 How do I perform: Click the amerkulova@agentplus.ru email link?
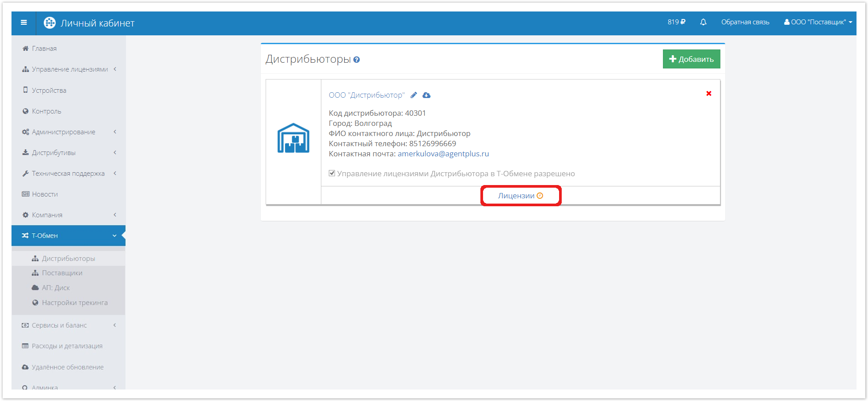[443, 154]
